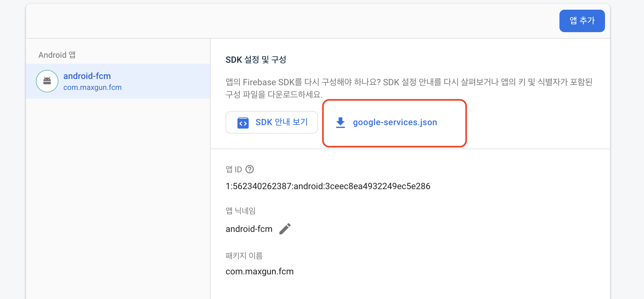Click the download arrow icon beside google-services.json
The image size is (644, 299).
tap(340, 122)
